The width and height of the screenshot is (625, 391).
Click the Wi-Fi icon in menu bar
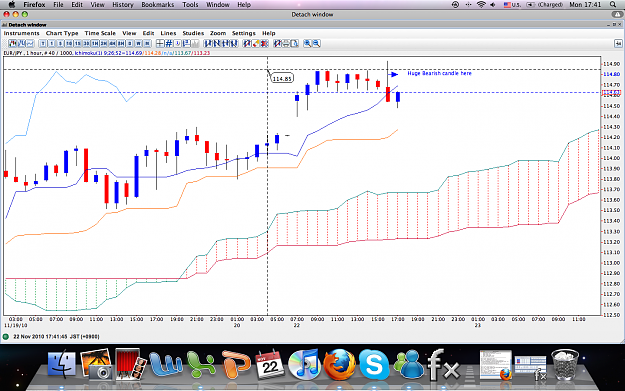pos(481,4)
